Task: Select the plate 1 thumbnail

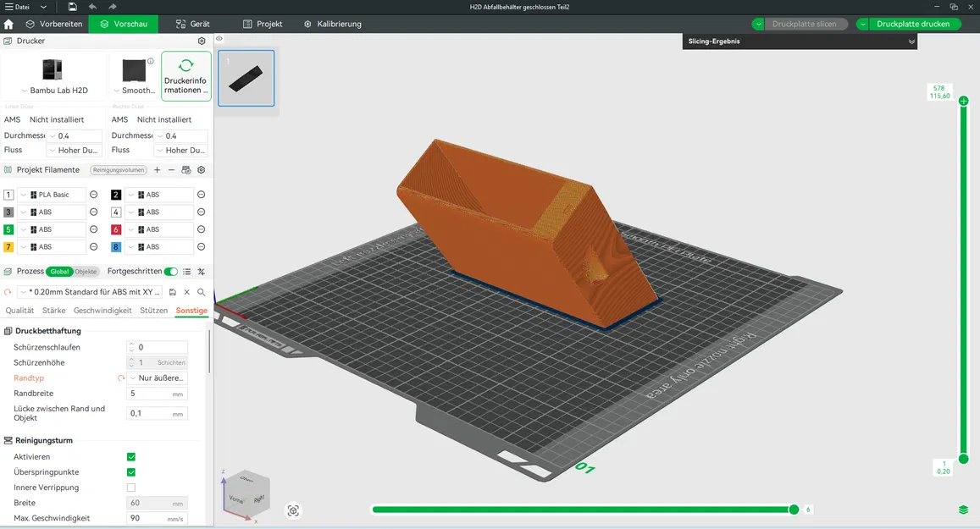Action: coord(246,78)
